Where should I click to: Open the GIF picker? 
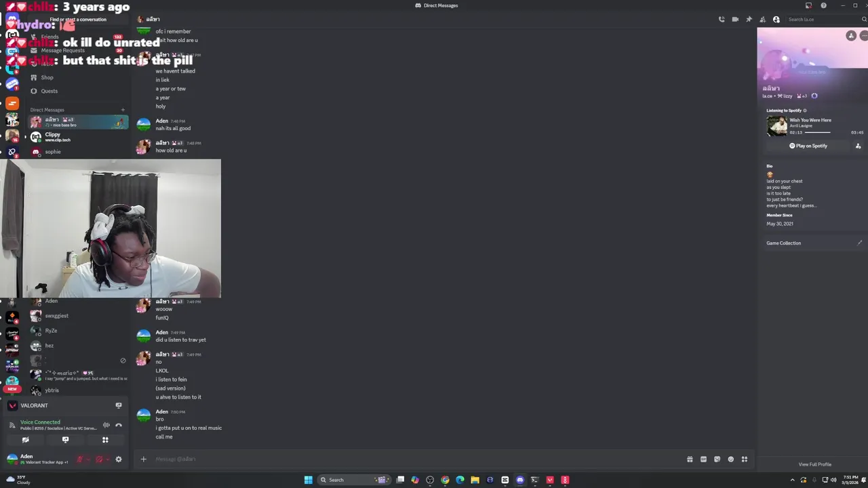(703, 459)
